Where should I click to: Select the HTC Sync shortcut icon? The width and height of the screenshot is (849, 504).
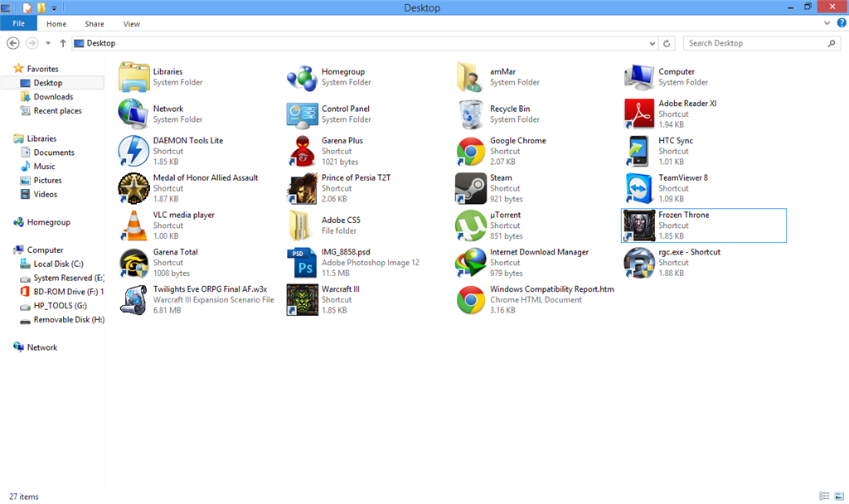coord(639,151)
